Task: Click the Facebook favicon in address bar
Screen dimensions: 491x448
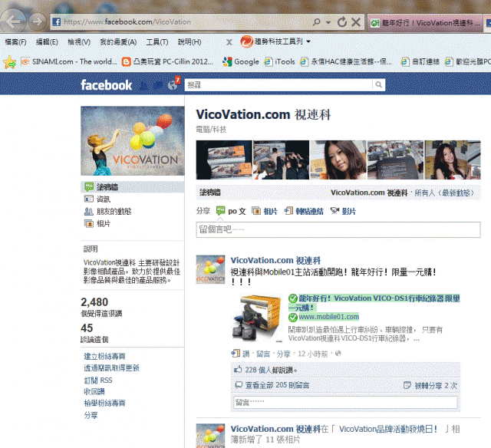Action: pos(57,22)
